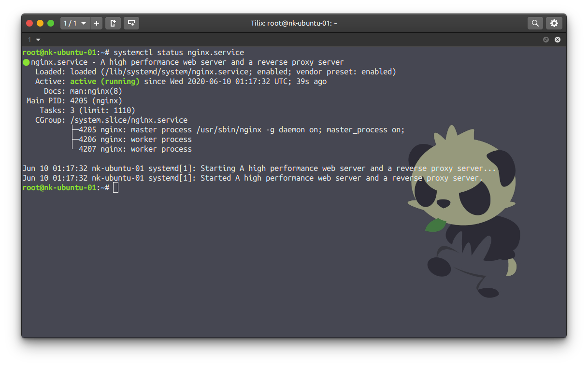Click the command 'systemctl status nginx.service'

[x=179, y=53]
